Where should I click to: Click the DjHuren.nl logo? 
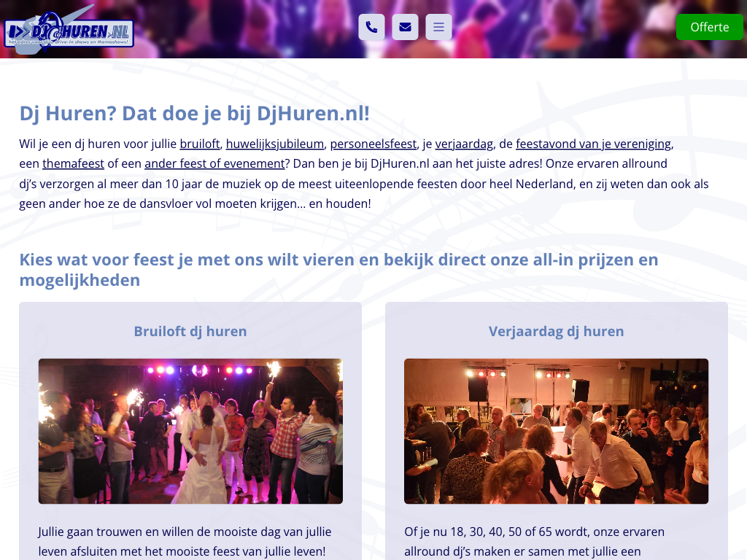point(69,28)
